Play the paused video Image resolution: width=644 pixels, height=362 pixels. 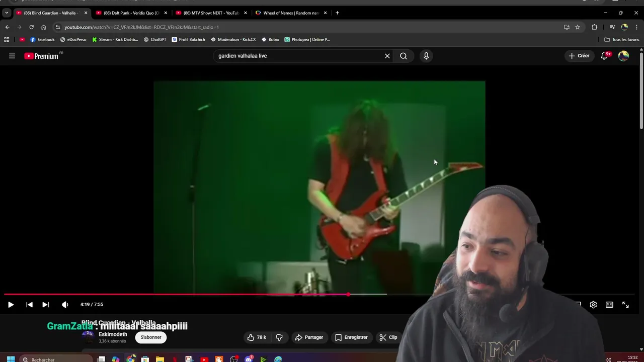[x=11, y=304]
